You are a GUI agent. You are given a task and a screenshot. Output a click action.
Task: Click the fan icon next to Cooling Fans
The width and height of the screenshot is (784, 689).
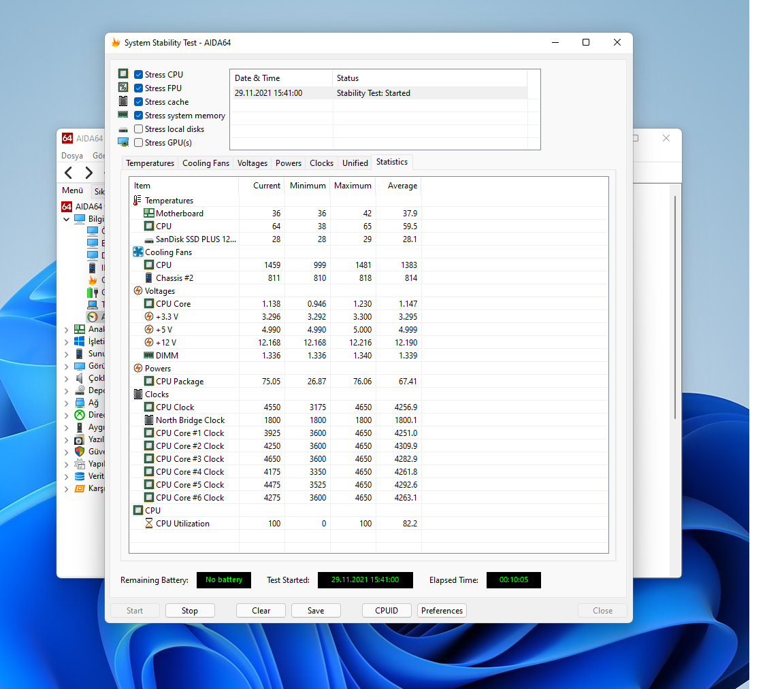click(138, 252)
